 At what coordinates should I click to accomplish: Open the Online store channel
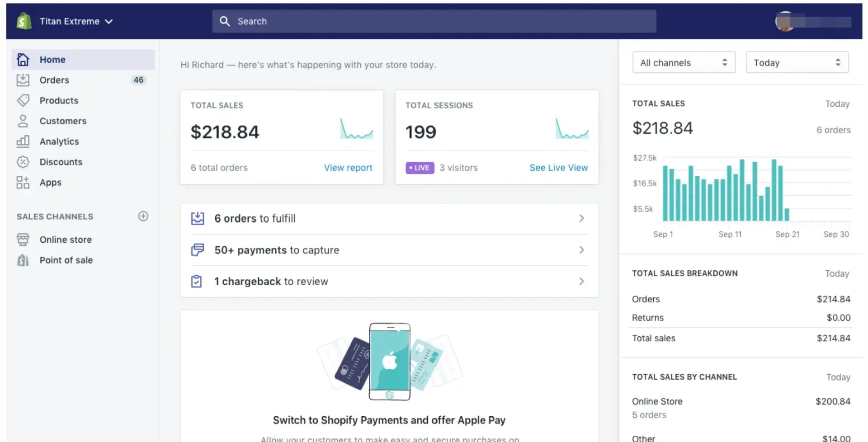pos(66,240)
